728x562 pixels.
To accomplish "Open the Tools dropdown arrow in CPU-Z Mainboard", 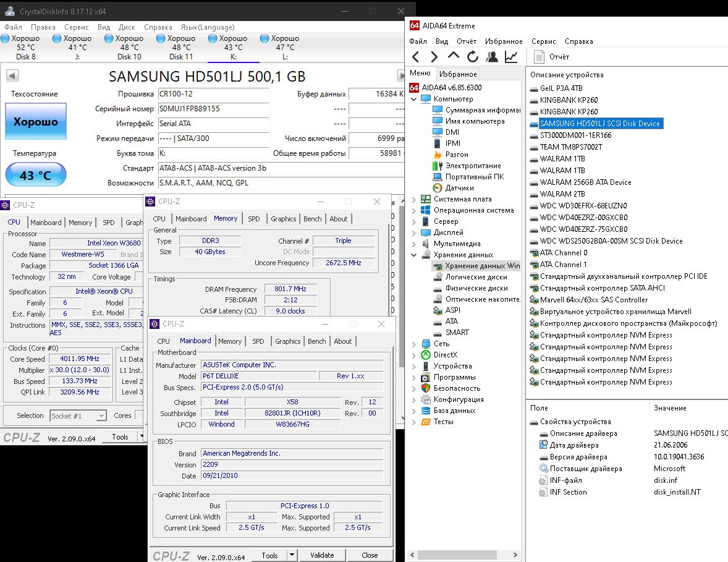I will coord(292,555).
